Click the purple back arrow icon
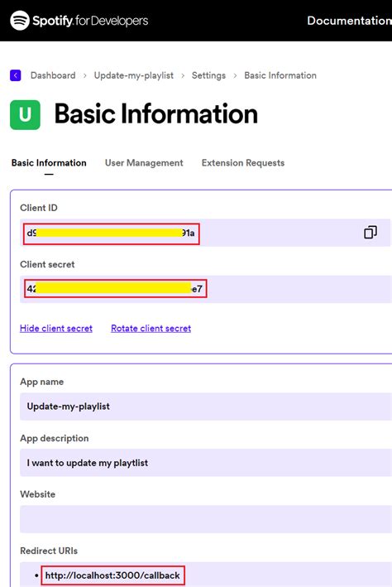Viewport: 392px width, 587px height. click(16, 75)
